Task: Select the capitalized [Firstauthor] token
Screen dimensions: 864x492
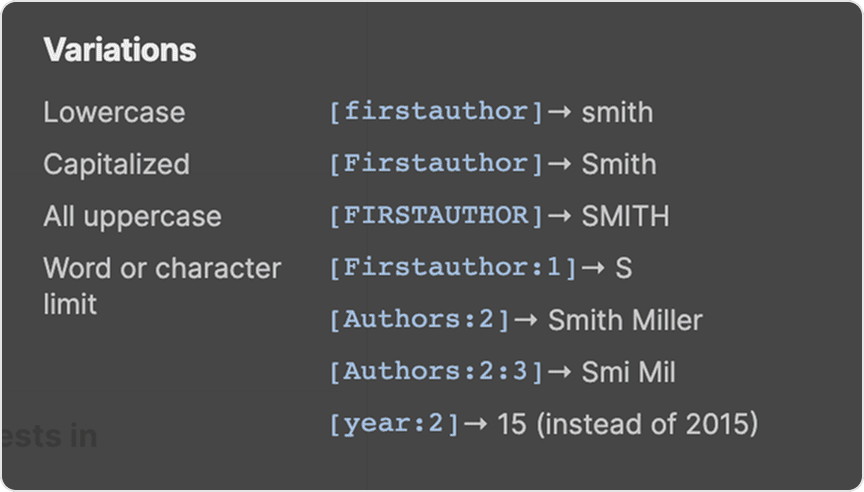Action: 436,164
